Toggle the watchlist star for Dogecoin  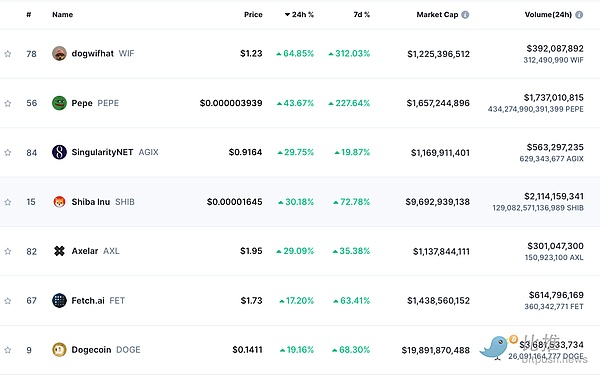tap(8, 350)
